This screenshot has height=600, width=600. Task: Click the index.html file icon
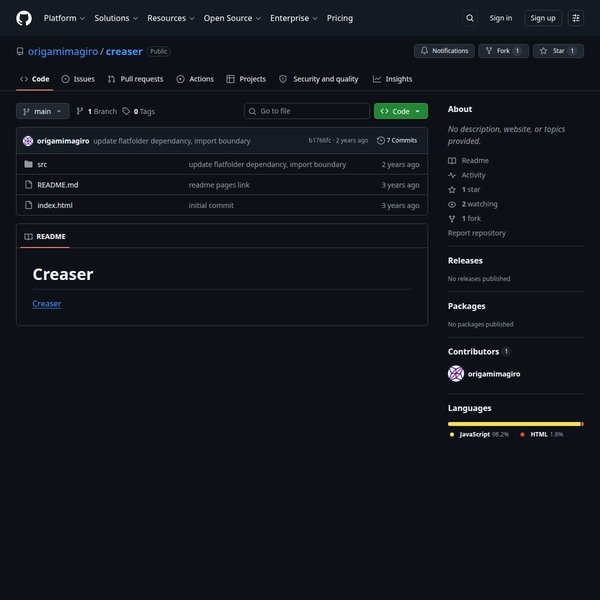point(28,205)
